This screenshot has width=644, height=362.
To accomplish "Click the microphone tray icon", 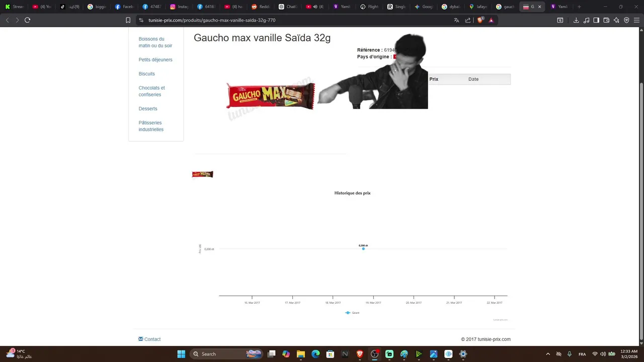I will tap(570, 354).
